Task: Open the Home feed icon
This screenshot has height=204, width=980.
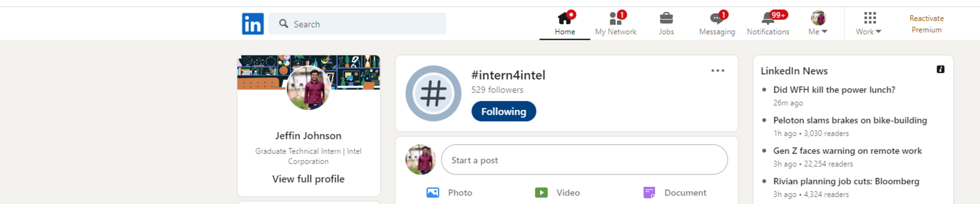Action: point(565,19)
